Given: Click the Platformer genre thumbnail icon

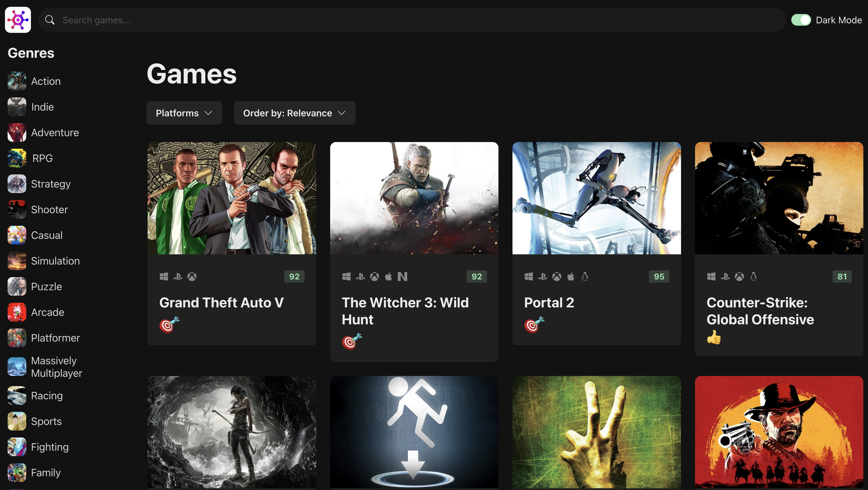Looking at the screenshot, I should pos(17,338).
